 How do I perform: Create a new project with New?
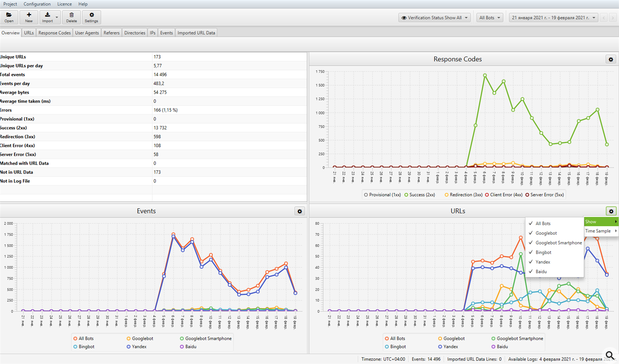click(29, 17)
